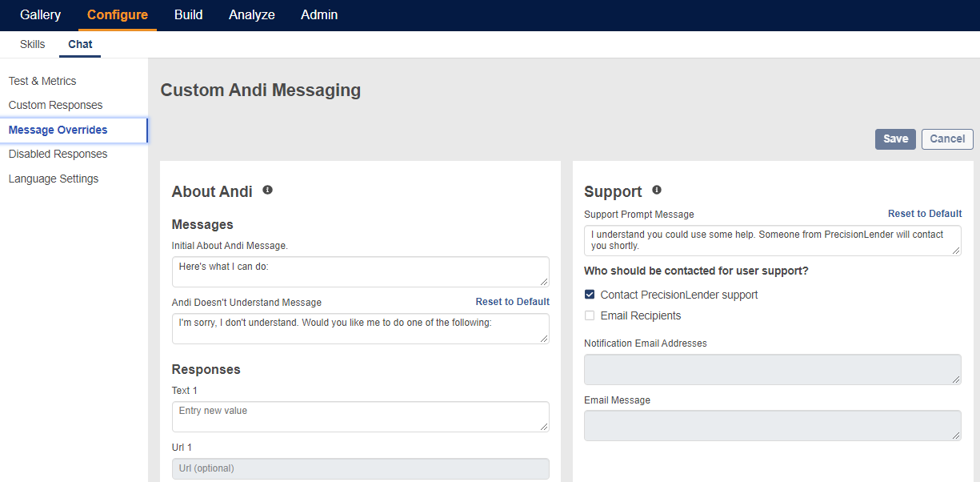Image resolution: width=980 pixels, height=482 pixels.
Task: Switch to the Chat tab
Action: click(x=80, y=44)
